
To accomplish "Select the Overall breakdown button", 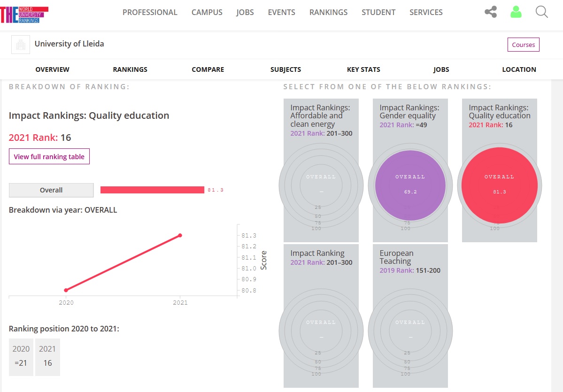I will [x=51, y=190].
